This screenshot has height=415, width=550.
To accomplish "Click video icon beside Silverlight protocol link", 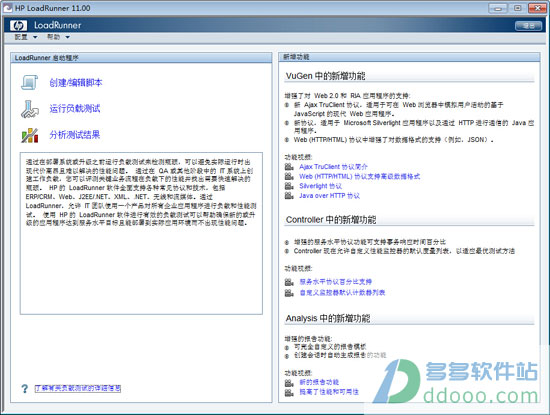I will (x=289, y=186).
